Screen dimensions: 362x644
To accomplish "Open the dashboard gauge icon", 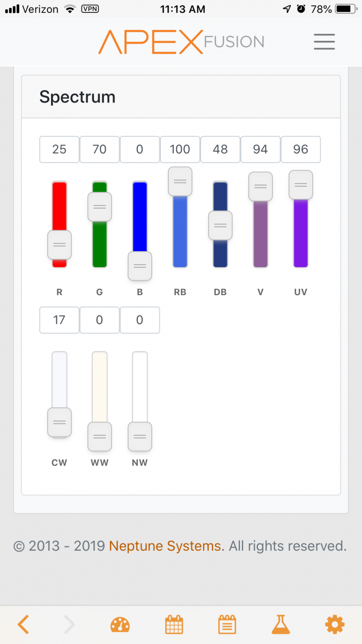I will click(x=120, y=625).
